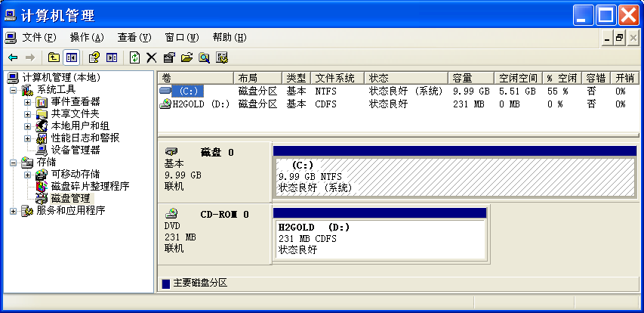This screenshot has height=313, width=644.
Task: Click the Open folder toolbar icon
Action: [x=186, y=57]
